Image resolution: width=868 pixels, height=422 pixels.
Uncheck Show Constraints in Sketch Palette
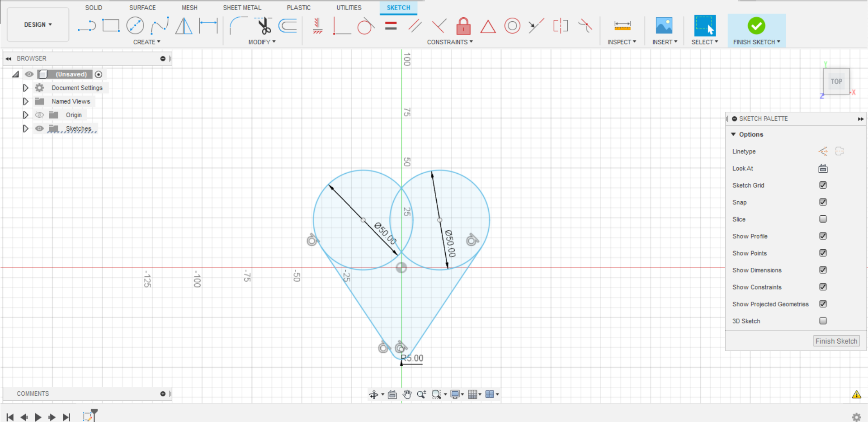click(823, 287)
